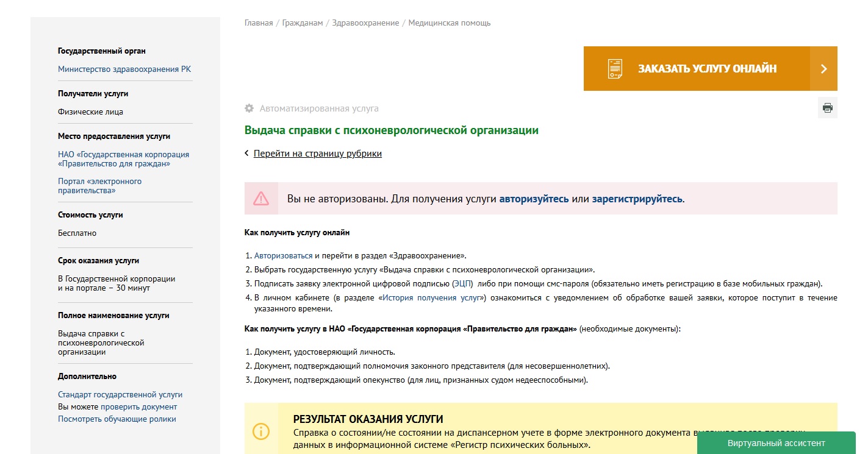The width and height of the screenshot is (868, 454).
Task: Click авторизуйтесь in the warning banner
Action: [x=534, y=199]
